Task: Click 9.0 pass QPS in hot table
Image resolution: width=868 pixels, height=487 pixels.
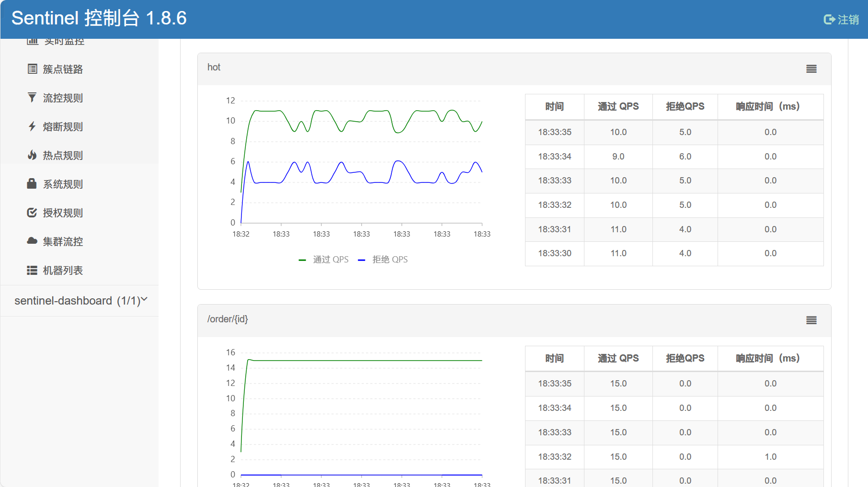Action: point(618,157)
